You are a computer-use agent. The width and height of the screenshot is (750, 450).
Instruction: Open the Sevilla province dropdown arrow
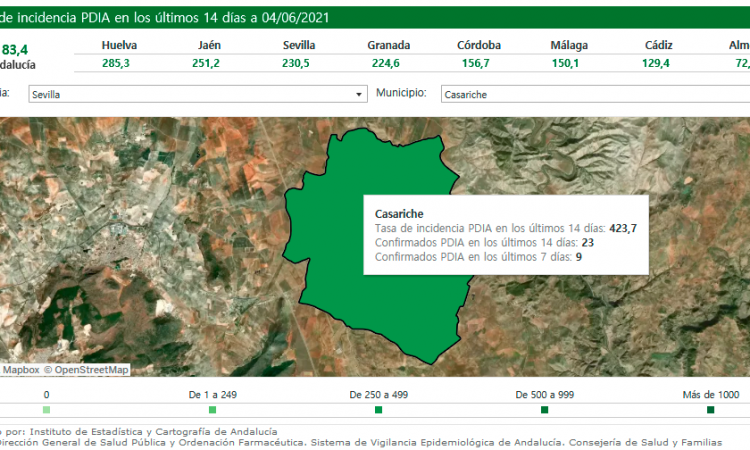[359, 94]
